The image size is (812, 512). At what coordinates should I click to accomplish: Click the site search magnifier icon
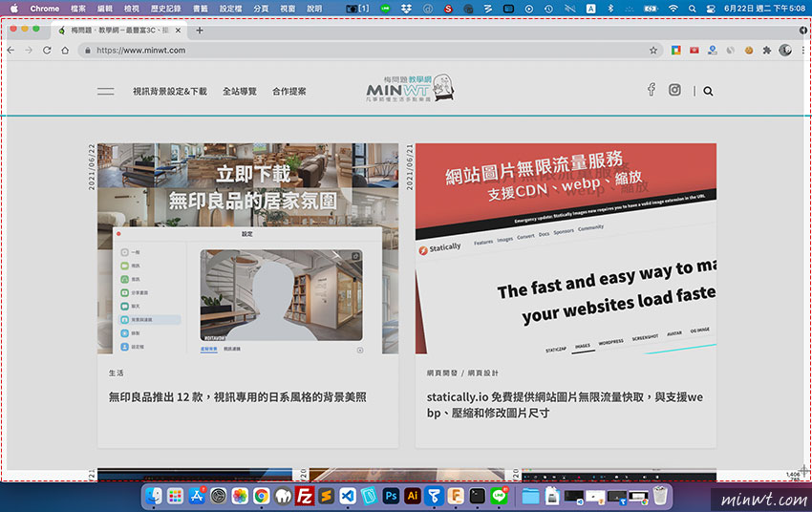[x=708, y=91]
